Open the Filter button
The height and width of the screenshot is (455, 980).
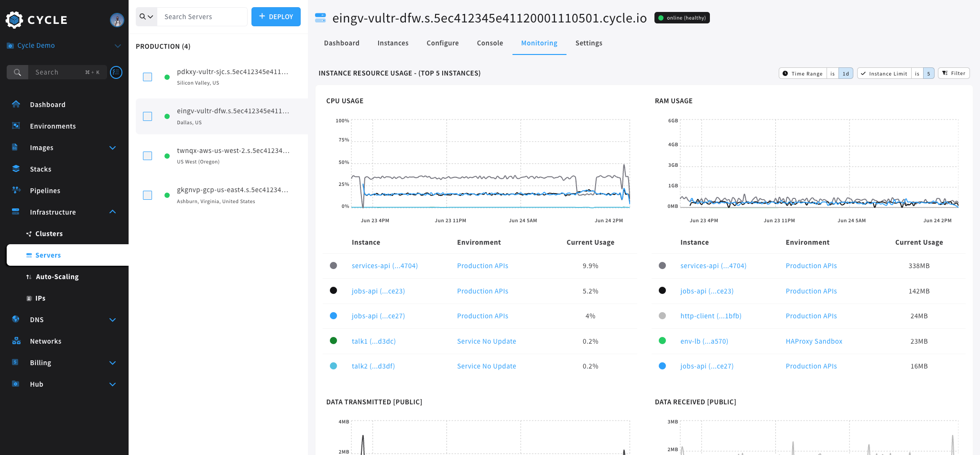click(954, 73)
